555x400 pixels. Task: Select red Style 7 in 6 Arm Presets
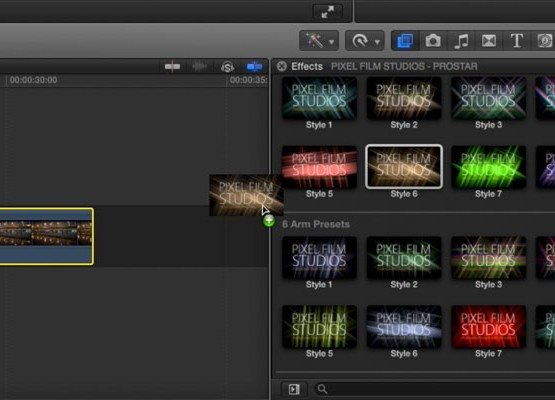(x=488, y=326)
